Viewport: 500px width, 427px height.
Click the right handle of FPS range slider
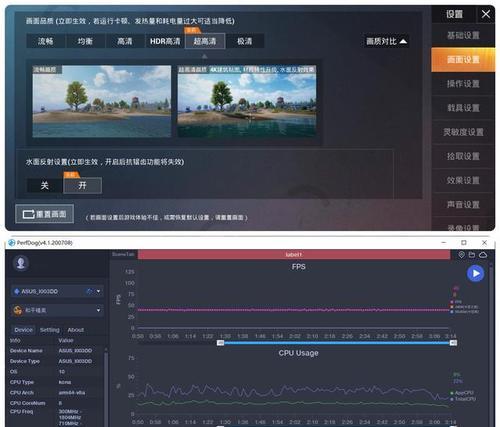pos(453,343)
